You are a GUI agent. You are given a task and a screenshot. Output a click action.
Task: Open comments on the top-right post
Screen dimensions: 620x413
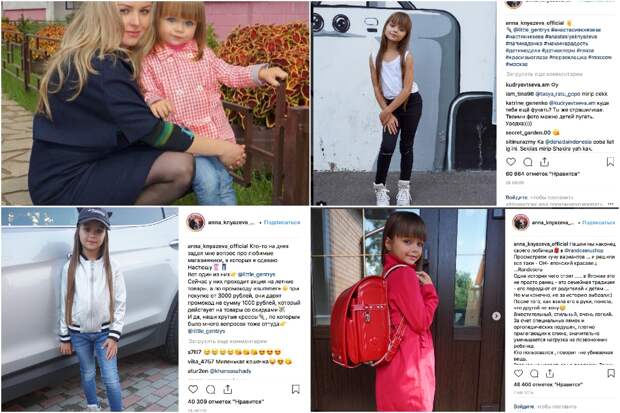[527, 162]
